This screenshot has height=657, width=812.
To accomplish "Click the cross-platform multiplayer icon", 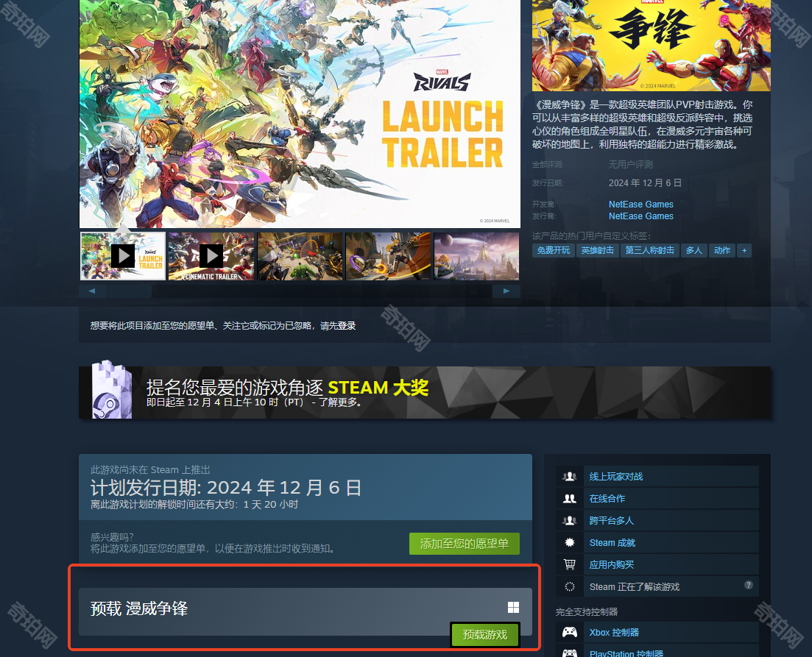I will click(569, 521).
